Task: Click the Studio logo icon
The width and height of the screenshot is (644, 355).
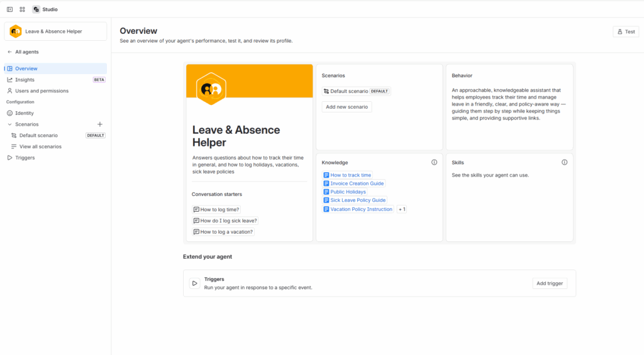Action: coord(36,9)
